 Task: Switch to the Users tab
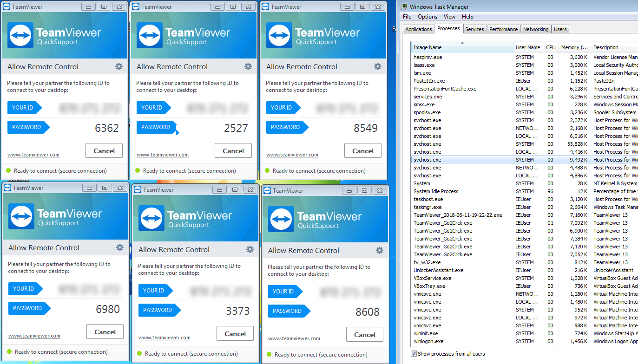coord(560,29)
